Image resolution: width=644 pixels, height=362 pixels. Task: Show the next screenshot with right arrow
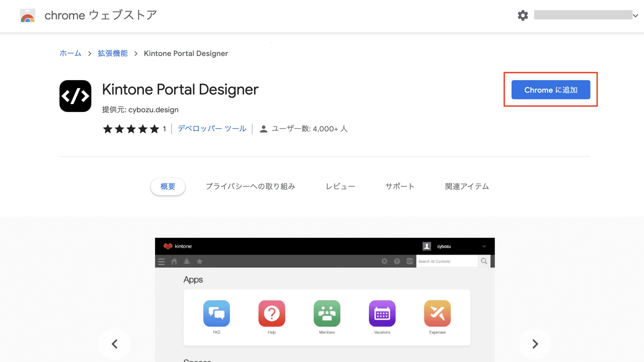(x=535, y=344)
